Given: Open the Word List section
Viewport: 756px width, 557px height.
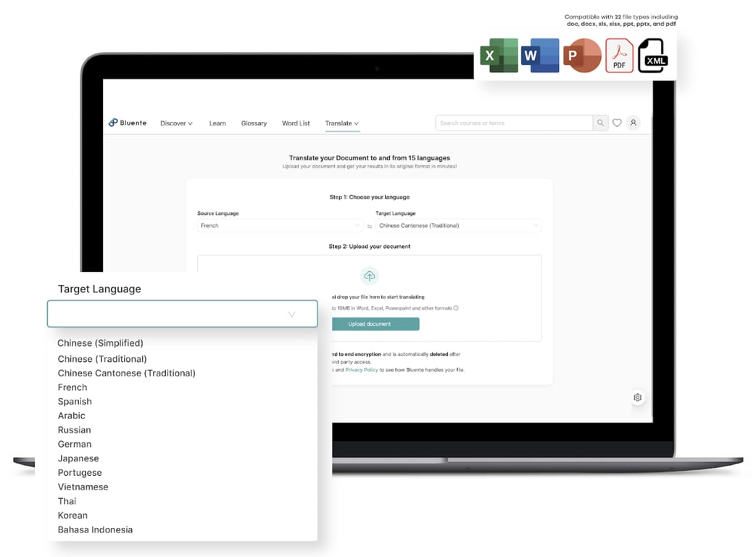Looking at the screenshot, I should click(x=295, y=123).
